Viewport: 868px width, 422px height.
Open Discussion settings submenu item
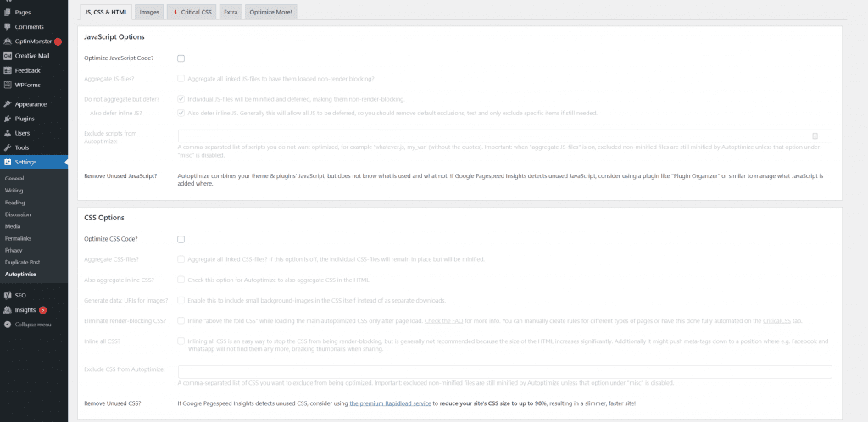18,214
